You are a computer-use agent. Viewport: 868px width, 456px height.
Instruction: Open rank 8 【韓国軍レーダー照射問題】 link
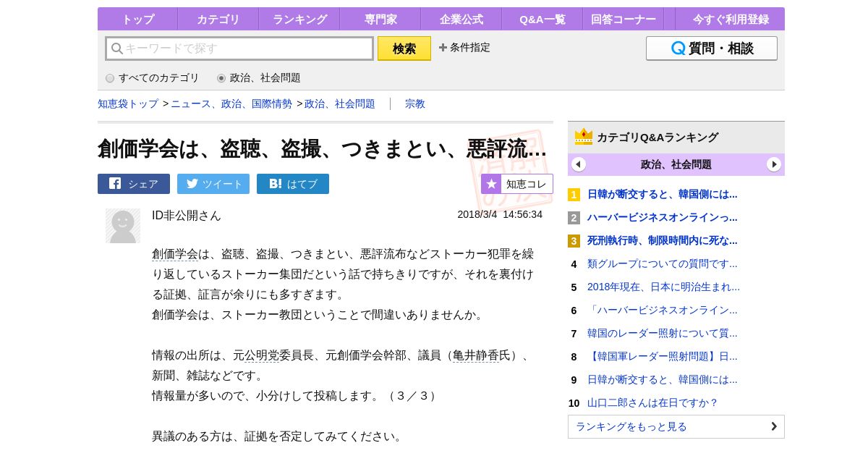(x=663, y=356)
